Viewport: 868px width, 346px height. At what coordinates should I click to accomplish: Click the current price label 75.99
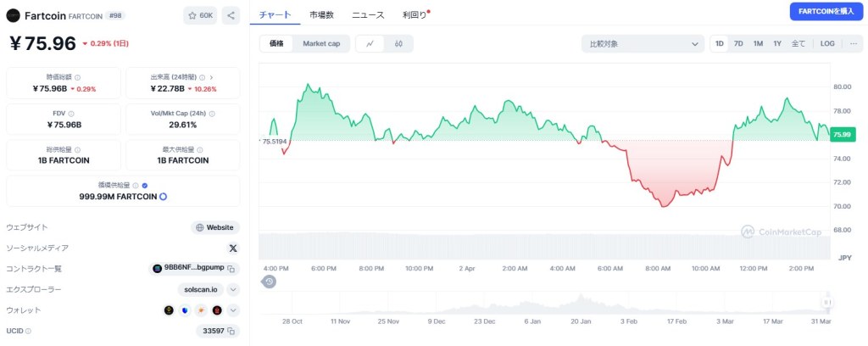tap(842, 135)
